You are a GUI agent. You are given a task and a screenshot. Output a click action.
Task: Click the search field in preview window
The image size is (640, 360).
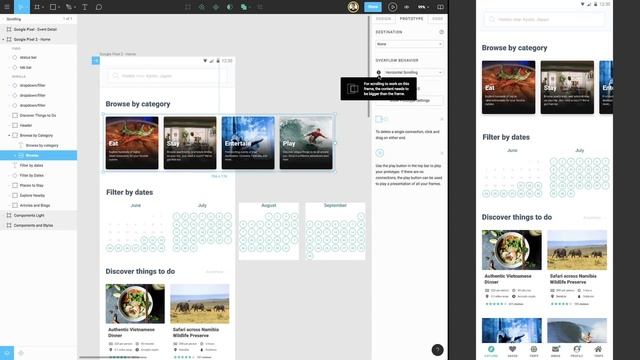[544, 19]
